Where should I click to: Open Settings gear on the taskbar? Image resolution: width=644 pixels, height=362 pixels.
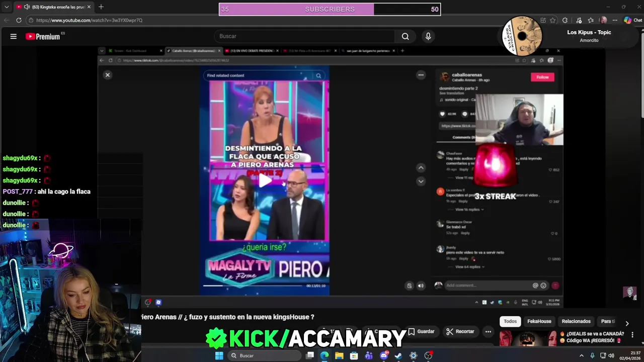click(x=413, y=355)
